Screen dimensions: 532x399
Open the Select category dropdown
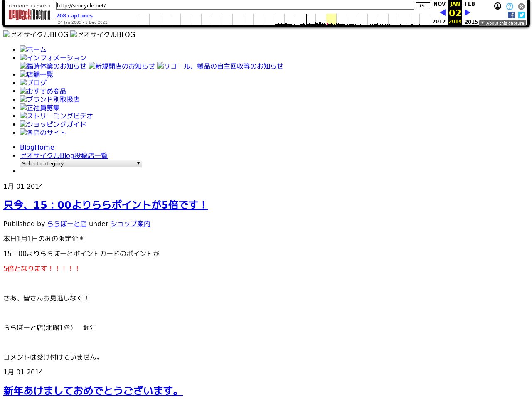[x=81, y=163]
